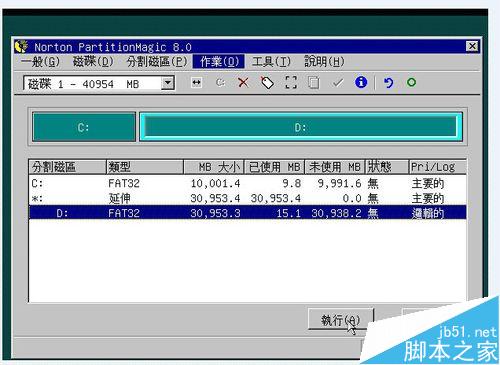
Task: Click FAT32 in the D: row
Action: coord(124,213)
